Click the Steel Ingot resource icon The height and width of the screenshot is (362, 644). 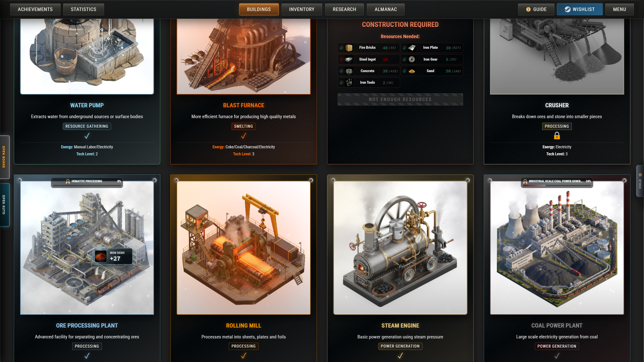[x=349, y=59]
